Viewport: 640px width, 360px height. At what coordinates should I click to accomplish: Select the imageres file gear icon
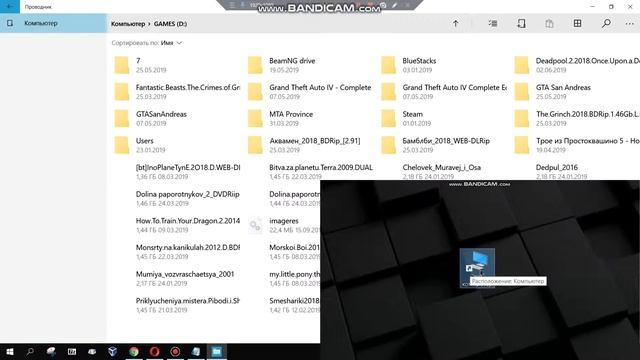[256, 225]
